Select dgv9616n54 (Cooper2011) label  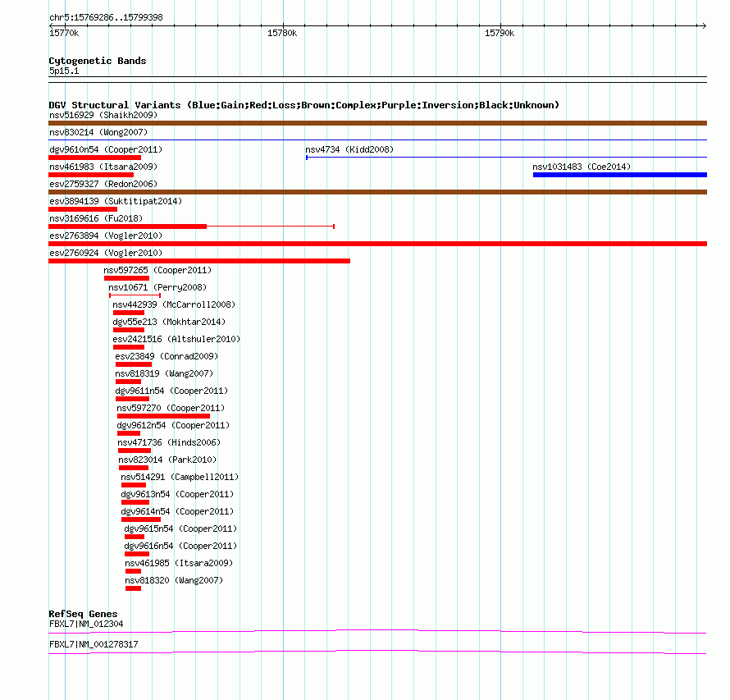[x=180, y=546]
